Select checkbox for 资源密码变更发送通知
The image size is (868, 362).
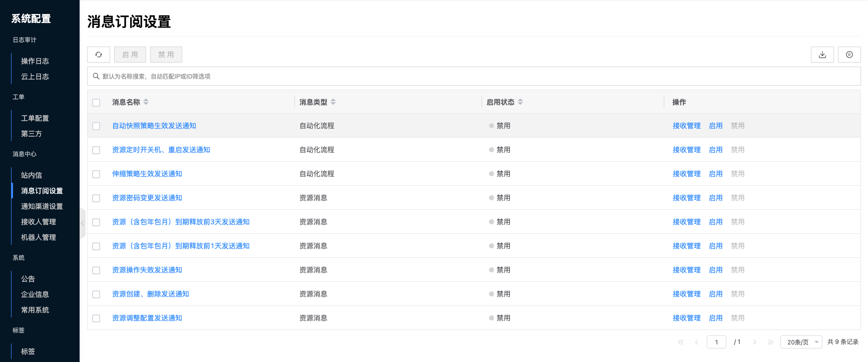[x=96, y=198]
